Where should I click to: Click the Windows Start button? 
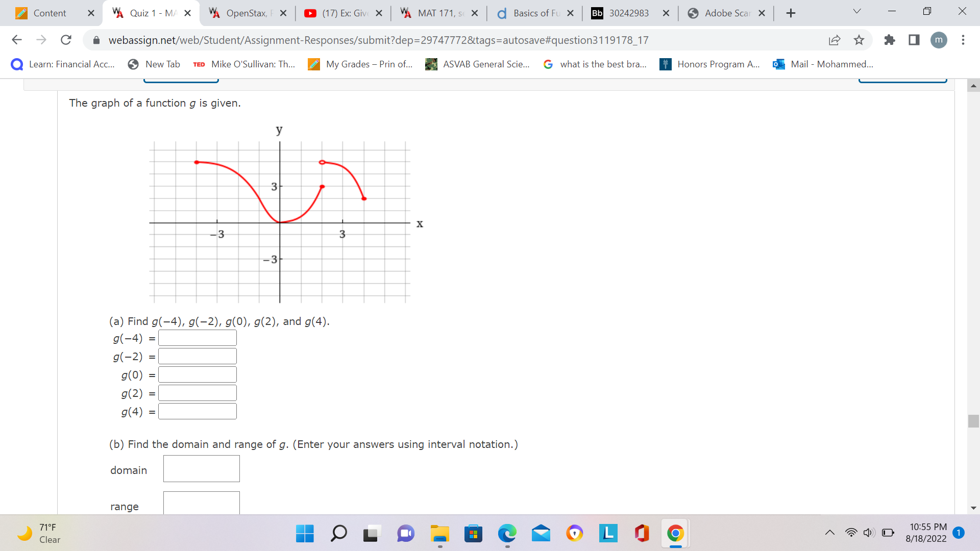[305, 534]
